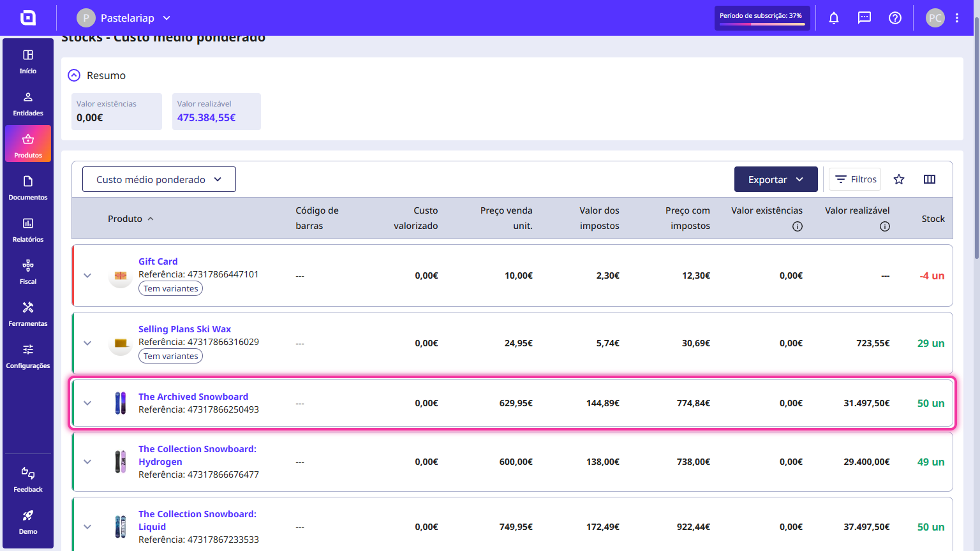
Task: Open the Exportar dropdown button
Action: tap(776, 179)
